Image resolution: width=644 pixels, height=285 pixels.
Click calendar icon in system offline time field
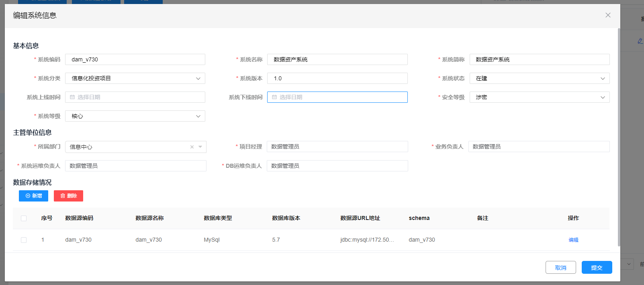point(274,97)
